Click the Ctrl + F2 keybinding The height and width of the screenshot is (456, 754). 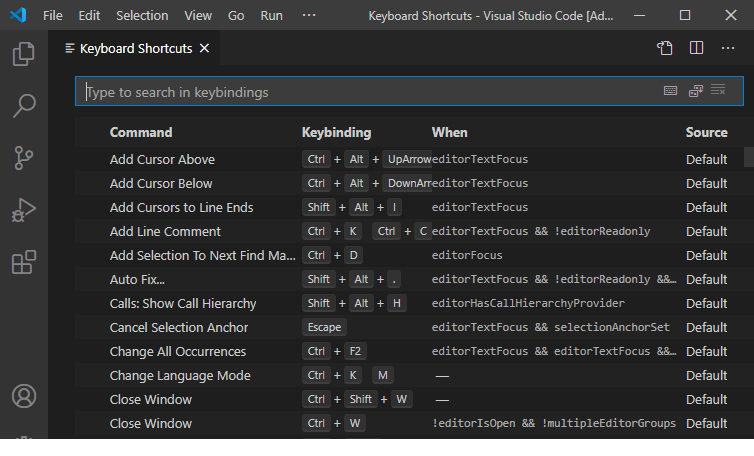(x=334, y=351)
